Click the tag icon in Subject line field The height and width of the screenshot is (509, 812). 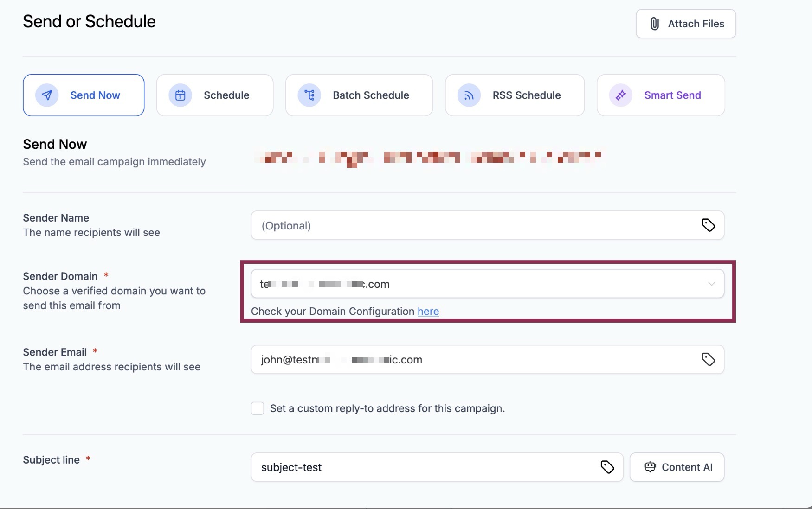pos(607,467)
